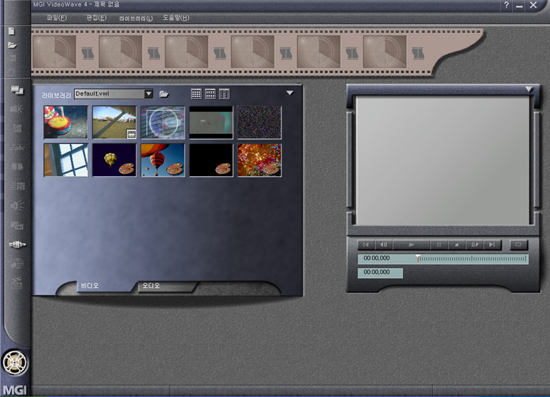Open the 편집(E) menu

click(x=96, y=18)
